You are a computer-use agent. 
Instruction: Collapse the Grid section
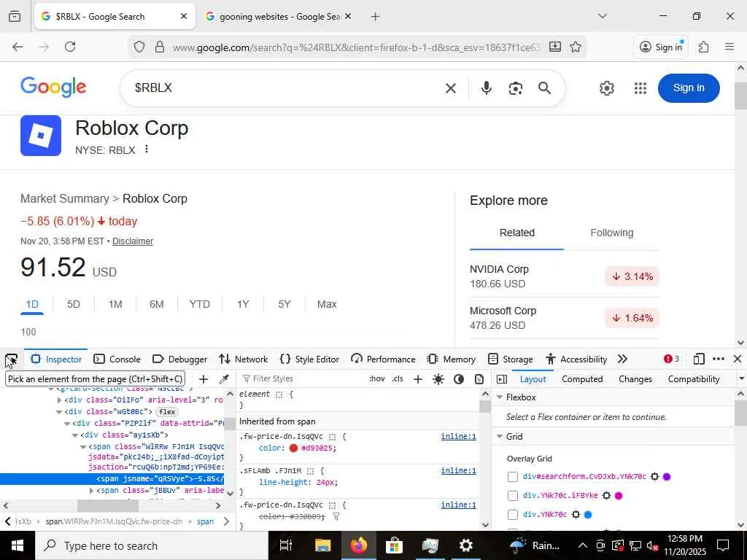point(500,437)
